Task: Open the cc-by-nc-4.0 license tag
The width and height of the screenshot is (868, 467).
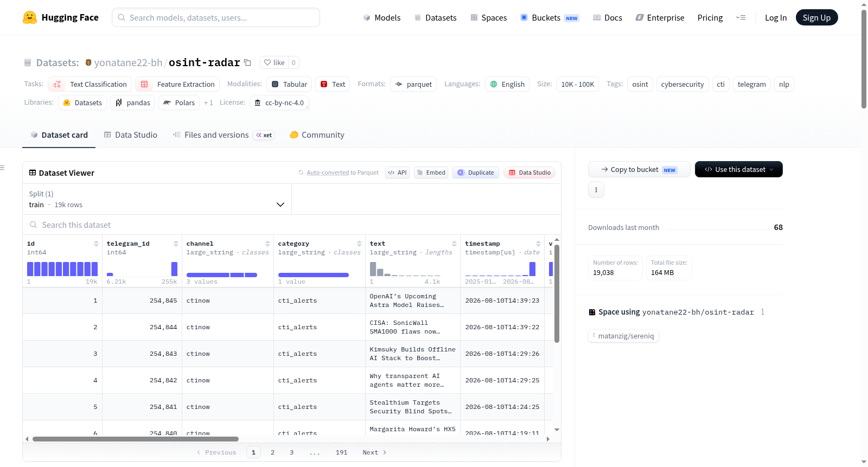Action: point(280,103)
